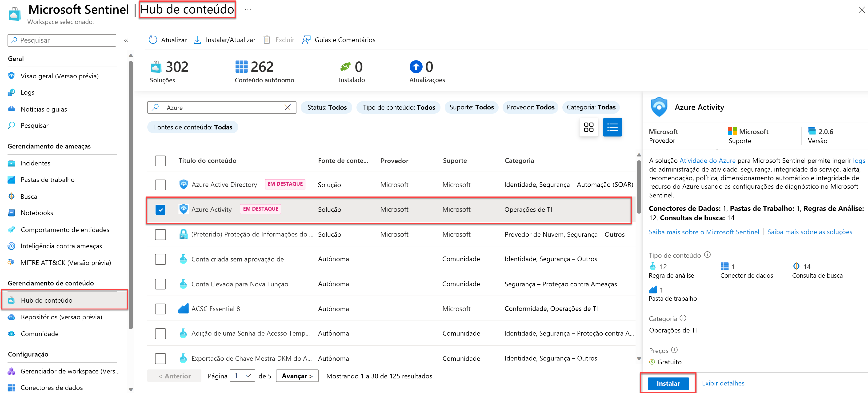Screen dimensions: 868x393
Task: Open Fontes de conteúdo: Todas filter
Action: (193, 127)
